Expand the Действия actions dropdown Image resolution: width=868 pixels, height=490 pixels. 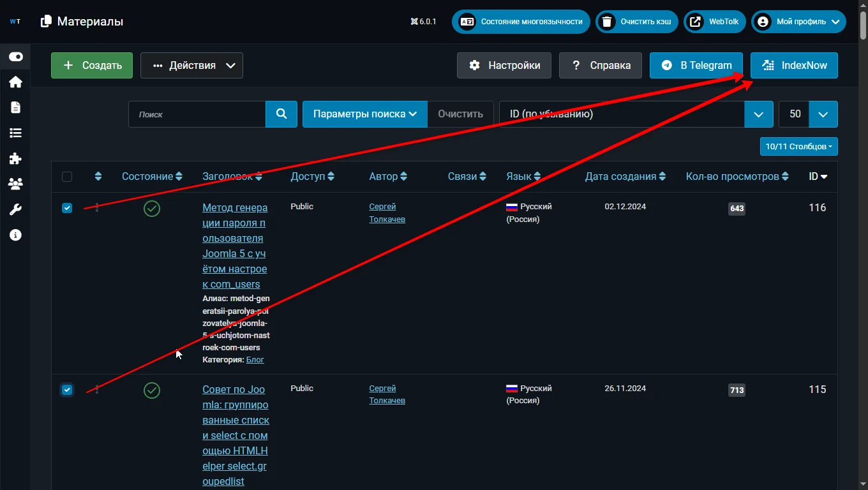point(191,65)
